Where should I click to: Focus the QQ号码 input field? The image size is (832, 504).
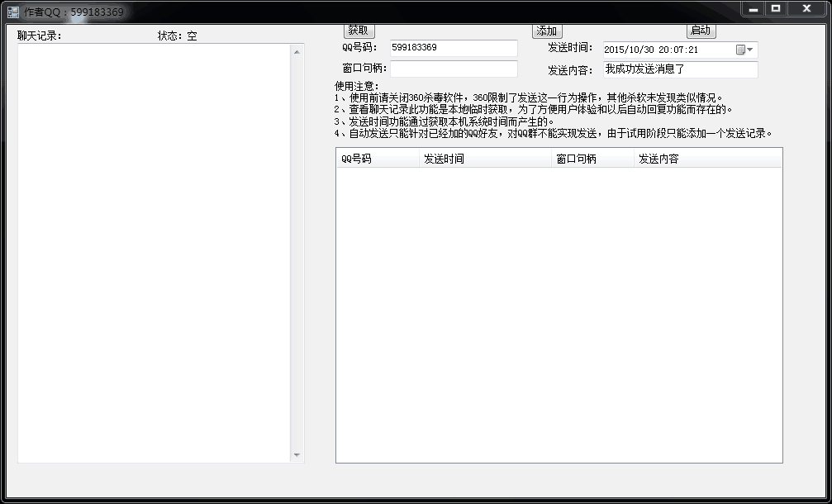[454, 48]
